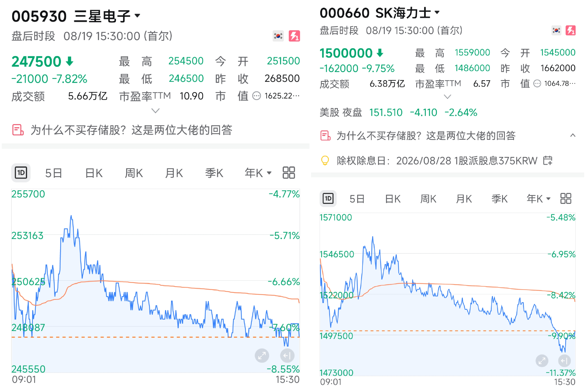
Task: Tap the jump-to-latest arrow icon on Samsung chart
Action: pyautogui.click(x=287, y=356)
